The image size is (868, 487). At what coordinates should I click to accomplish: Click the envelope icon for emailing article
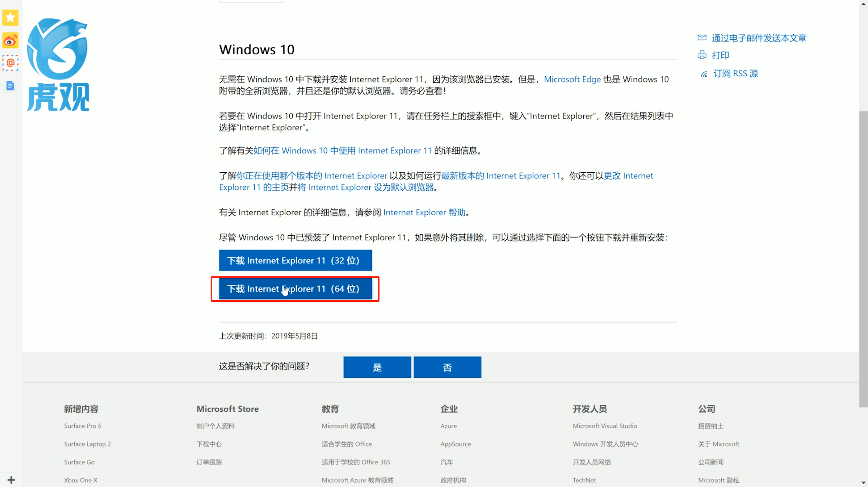[x=701, y=37]
